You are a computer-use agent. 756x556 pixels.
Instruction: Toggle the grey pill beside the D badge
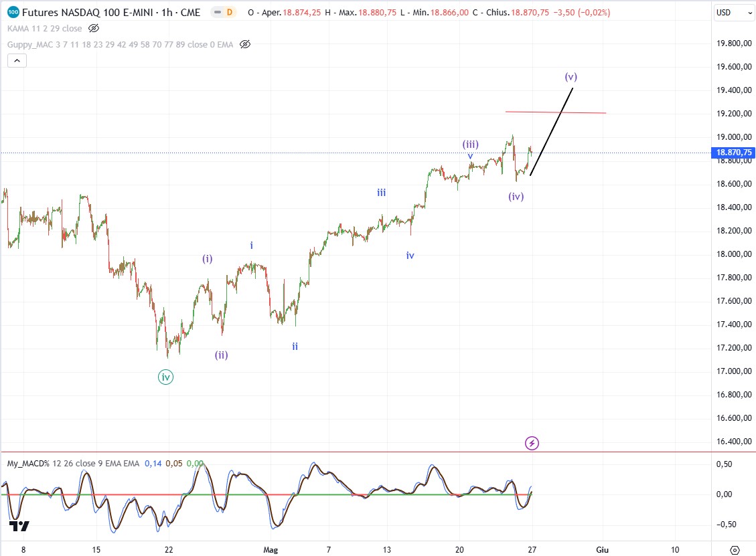click(218, 13)
